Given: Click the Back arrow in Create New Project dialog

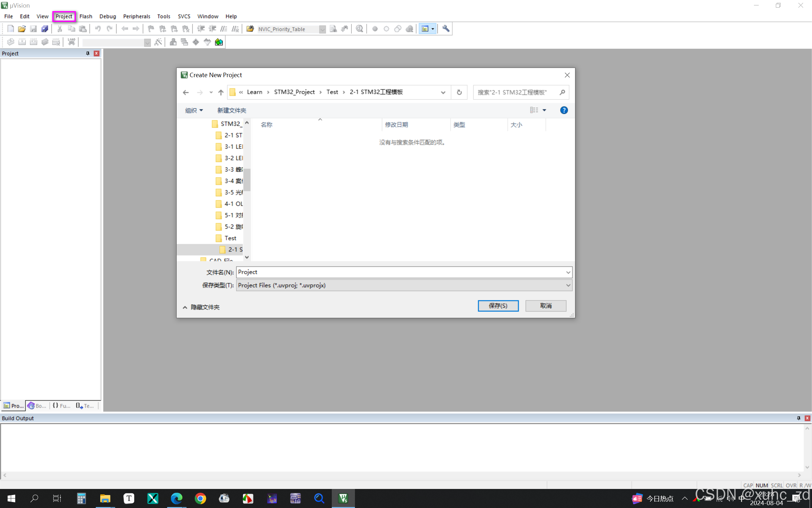Looking at the screenshot, I should tap(186, 92).
